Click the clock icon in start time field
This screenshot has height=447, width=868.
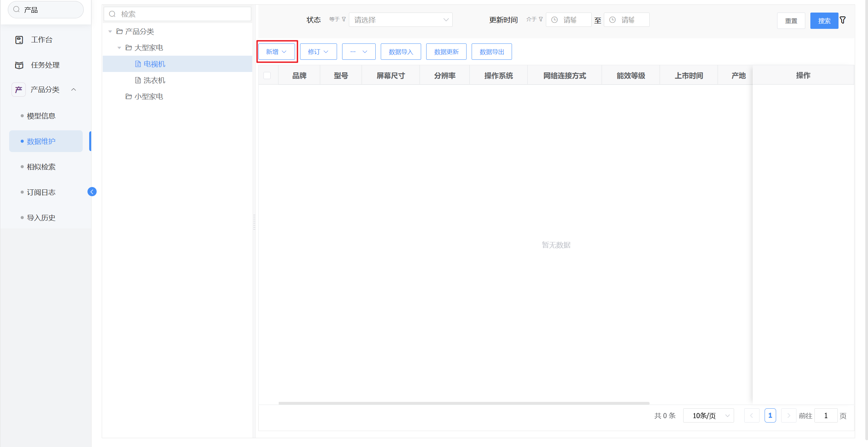[x=554, y=20]
